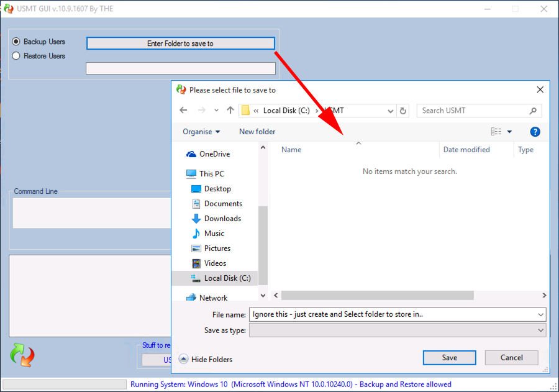
Task: Open Pictures in the navigation pane
Action: coord(217,248)
